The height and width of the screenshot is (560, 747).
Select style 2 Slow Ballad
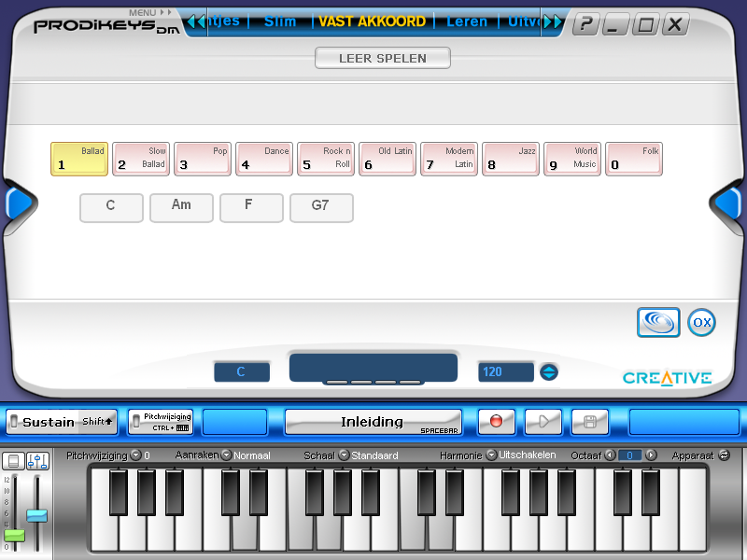(x=141, y=159)
